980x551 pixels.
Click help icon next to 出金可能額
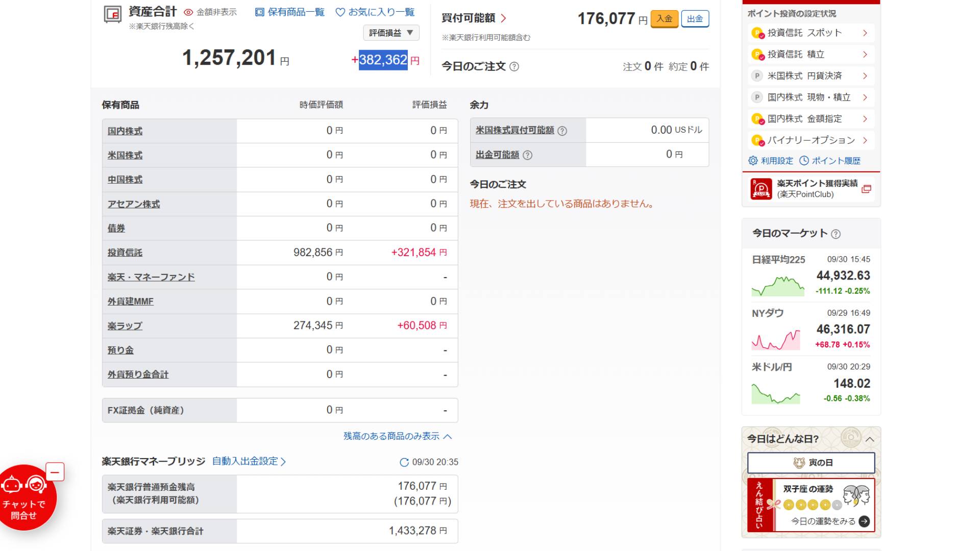tap(528, 155)
